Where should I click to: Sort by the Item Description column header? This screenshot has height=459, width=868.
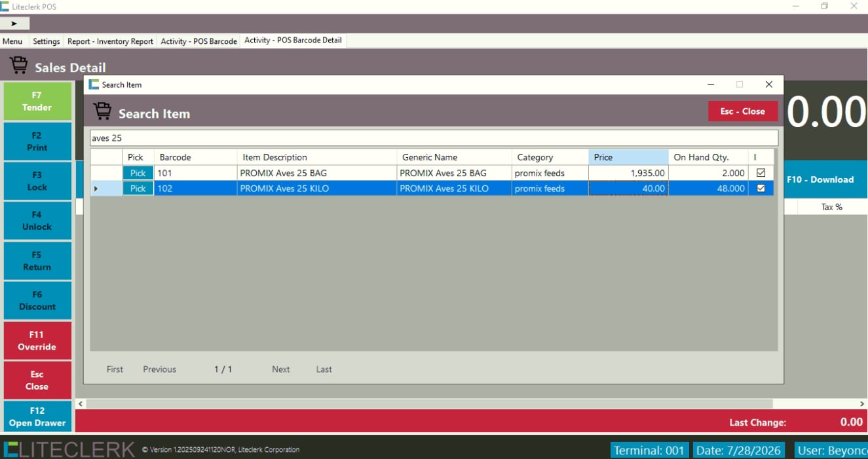[x=317, y=157]
